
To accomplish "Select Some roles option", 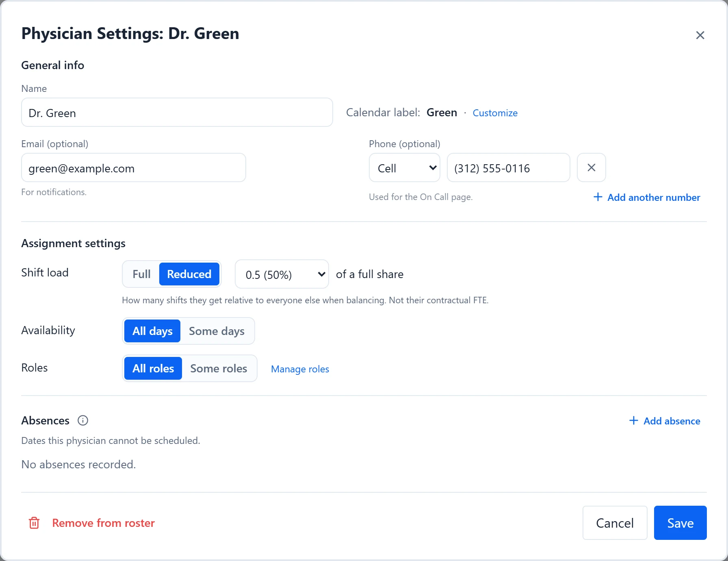I will 219,368.
